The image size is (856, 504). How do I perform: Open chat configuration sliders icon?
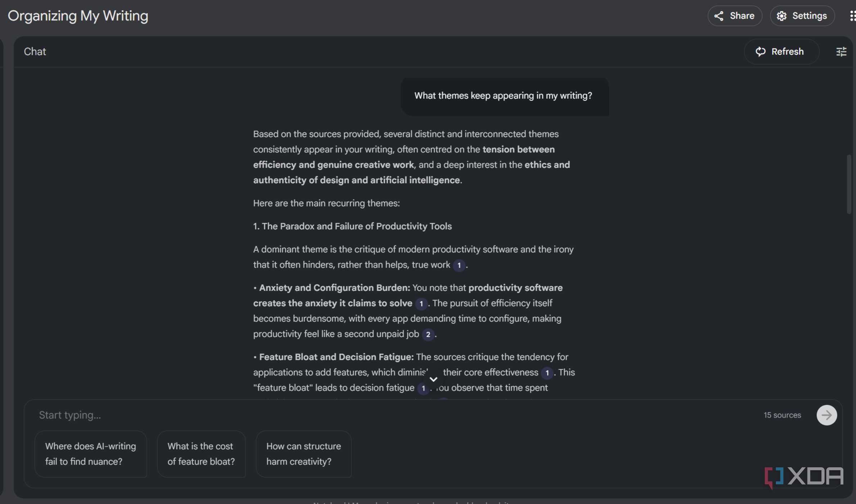(841, 51)
